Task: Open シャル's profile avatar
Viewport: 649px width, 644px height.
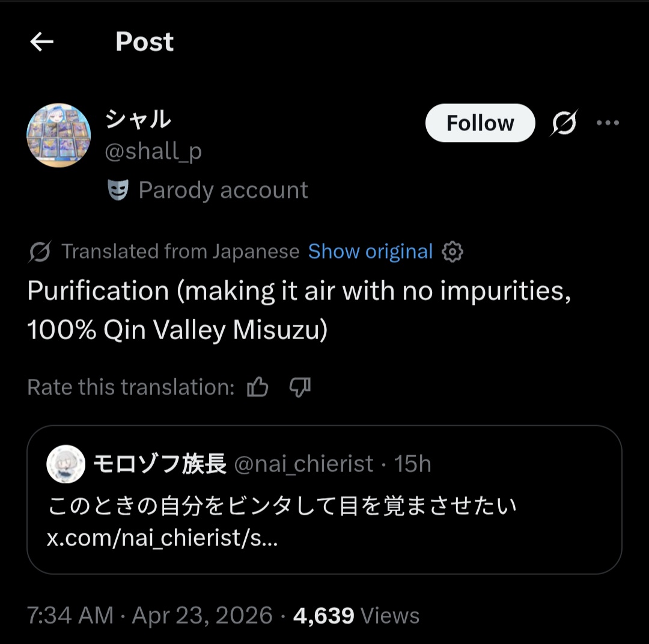Action: coord(59,135)
